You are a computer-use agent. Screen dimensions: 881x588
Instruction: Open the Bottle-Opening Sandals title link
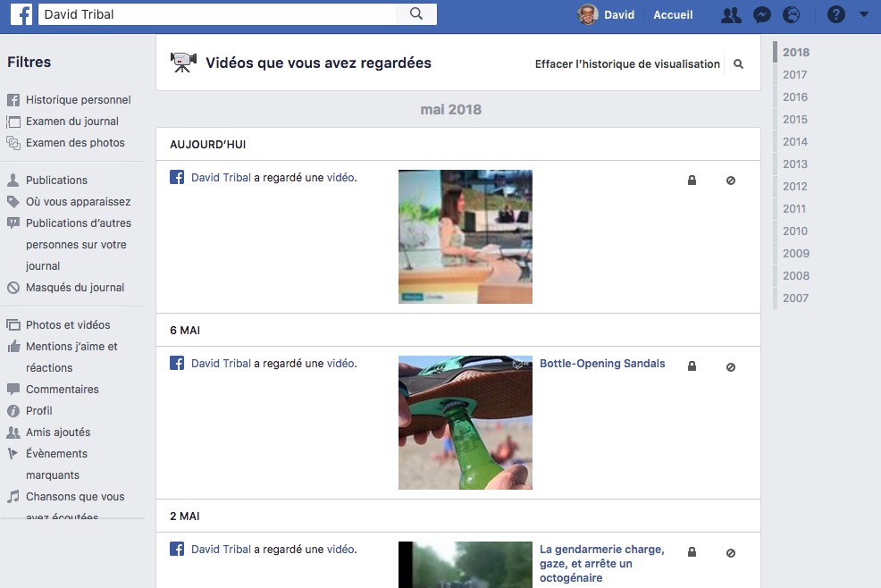click(x=602, y=364)
